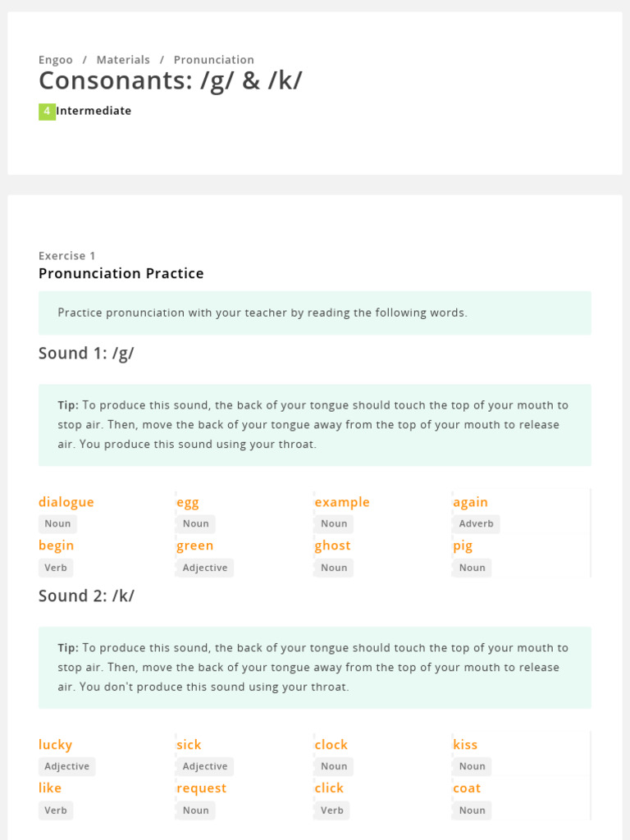This screenshot has height=840, width=630.
Task: Click the word "pig"
Action: 463,546
